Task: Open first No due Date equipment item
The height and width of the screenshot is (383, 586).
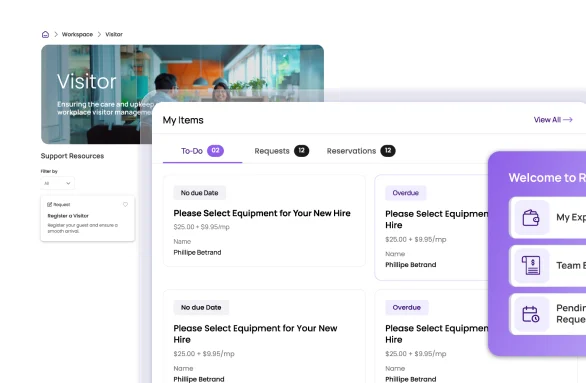Action: click(x=264, y=220)
